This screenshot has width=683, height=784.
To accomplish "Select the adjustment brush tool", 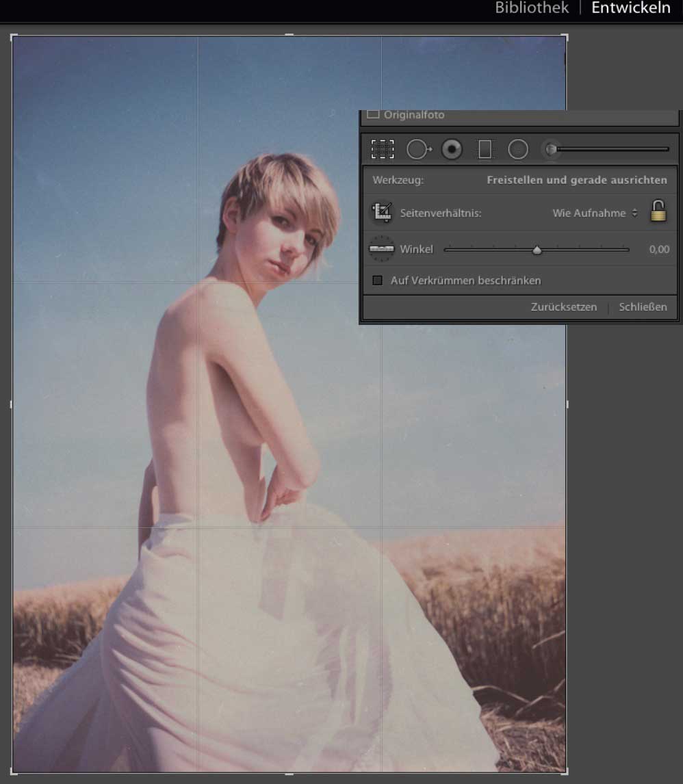I will [551, 149].
